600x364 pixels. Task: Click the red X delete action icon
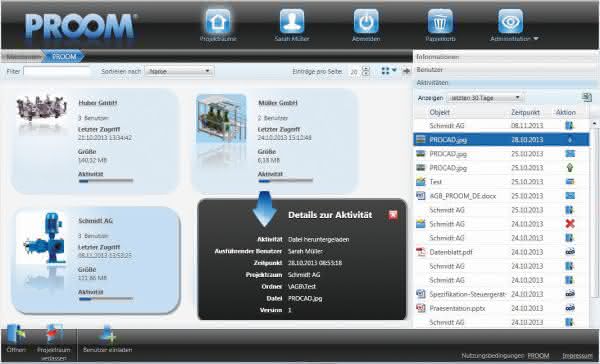(x=570, y=224)
